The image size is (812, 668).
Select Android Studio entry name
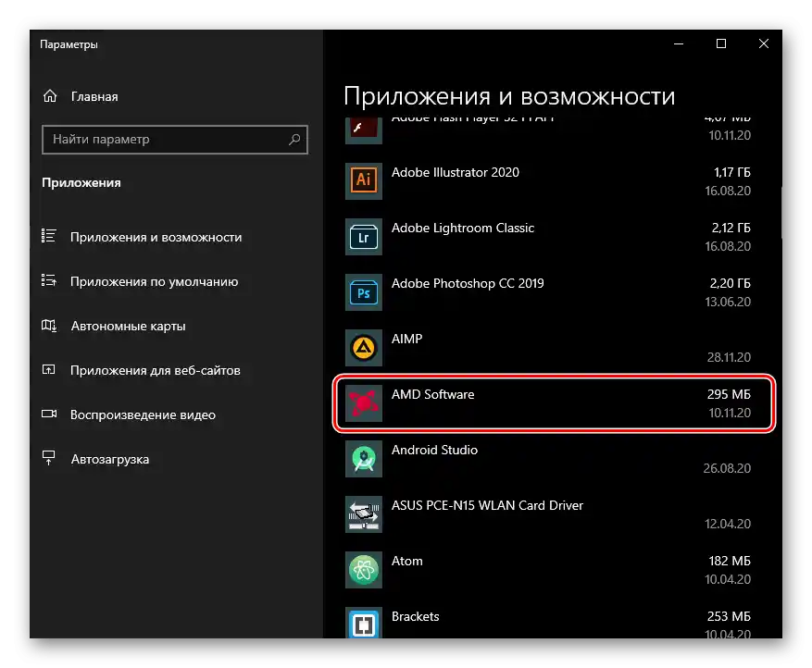(434, 450)
